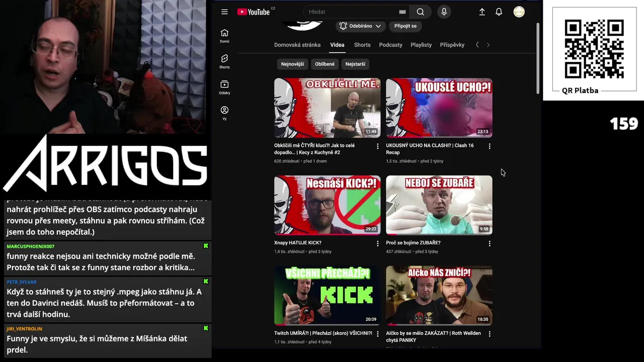
Task: Open title link UKOUSNÝ UCHO NA CLASHI
Action: tap(430, 149)
